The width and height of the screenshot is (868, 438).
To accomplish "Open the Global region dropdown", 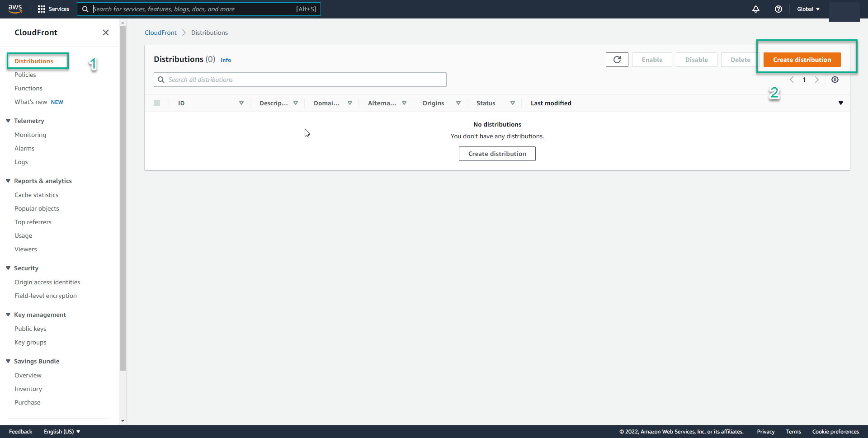I will (x=808, y=9).
